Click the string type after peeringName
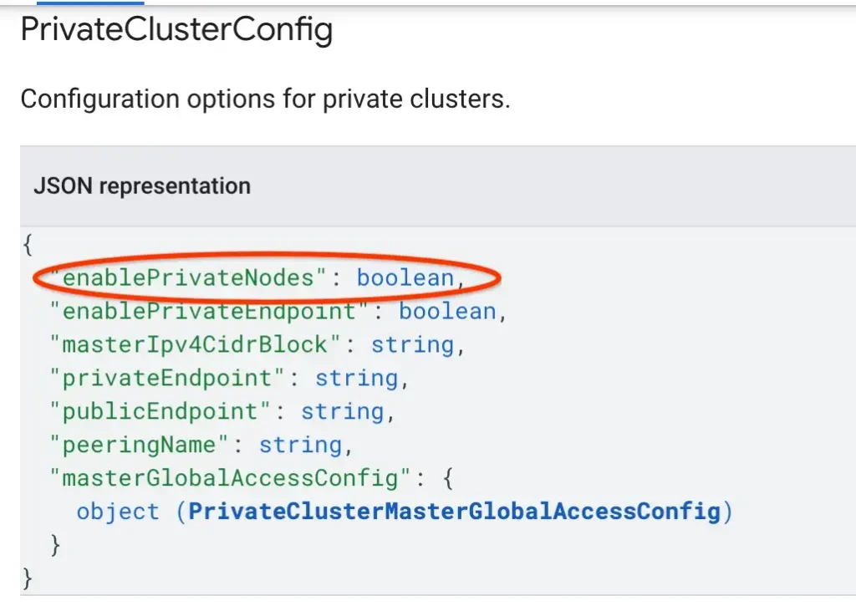This screenshot has width=856, height=616. (x=301, y=445)
